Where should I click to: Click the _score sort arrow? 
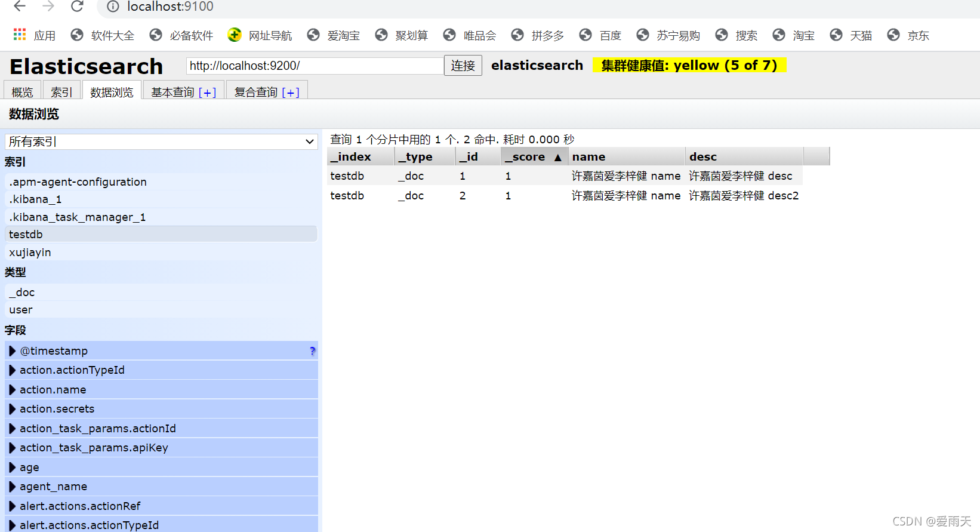(557, 157)
